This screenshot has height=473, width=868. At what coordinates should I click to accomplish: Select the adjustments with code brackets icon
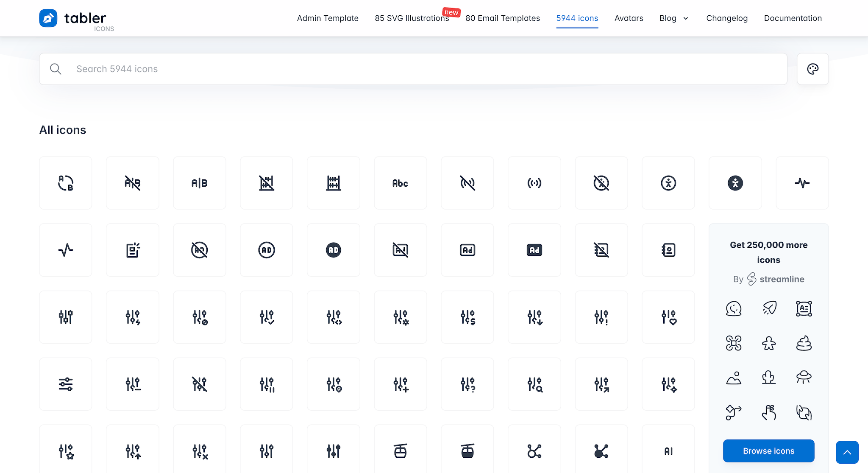pos(334,317)
